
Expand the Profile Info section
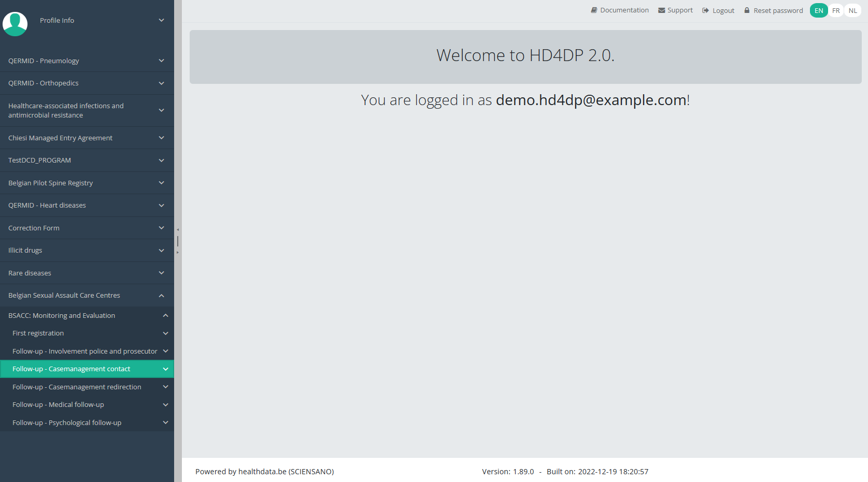[x=161, y=20]
